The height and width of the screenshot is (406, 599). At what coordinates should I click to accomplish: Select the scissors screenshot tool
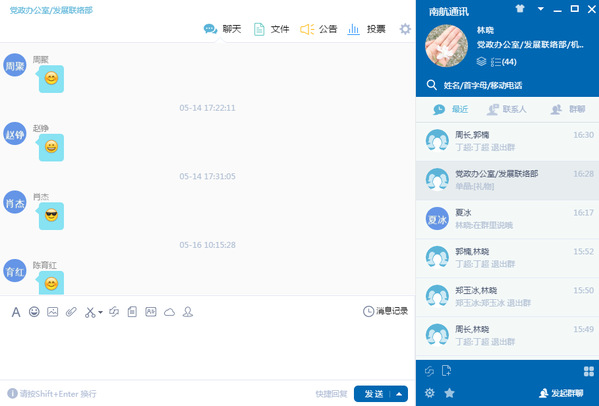pyautogui.click(x=90, y=312)
